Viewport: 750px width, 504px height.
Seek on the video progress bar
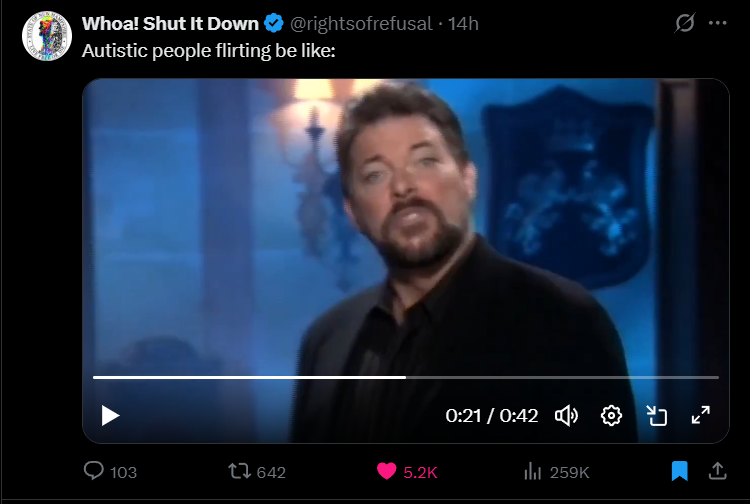(406, 377)
